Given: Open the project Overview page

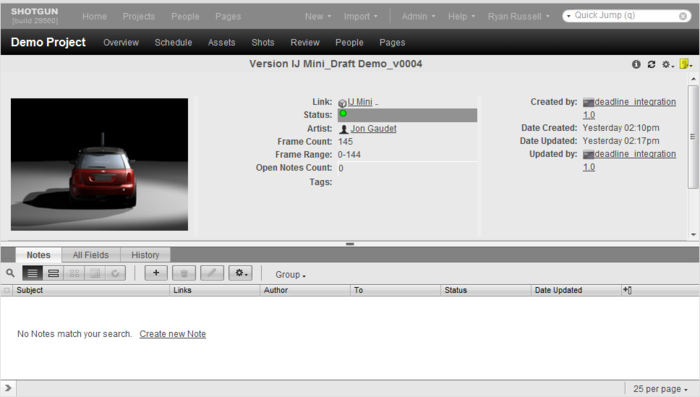Looking at the screenshot, I should click(121, 42).
